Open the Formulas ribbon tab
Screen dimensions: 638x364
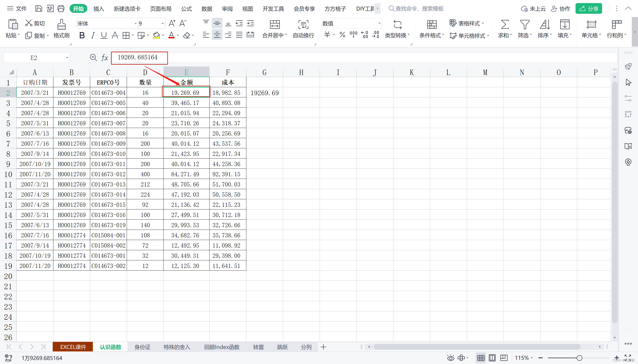coord(186,9)
